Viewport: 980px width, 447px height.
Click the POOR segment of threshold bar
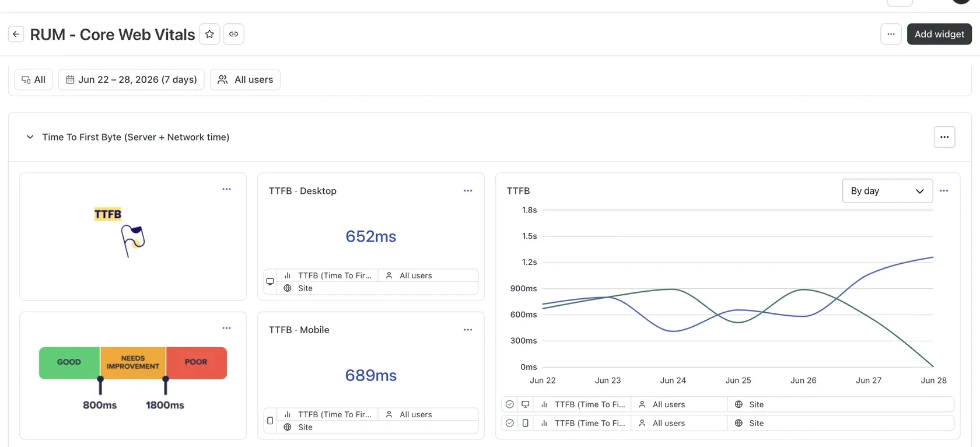197,362
